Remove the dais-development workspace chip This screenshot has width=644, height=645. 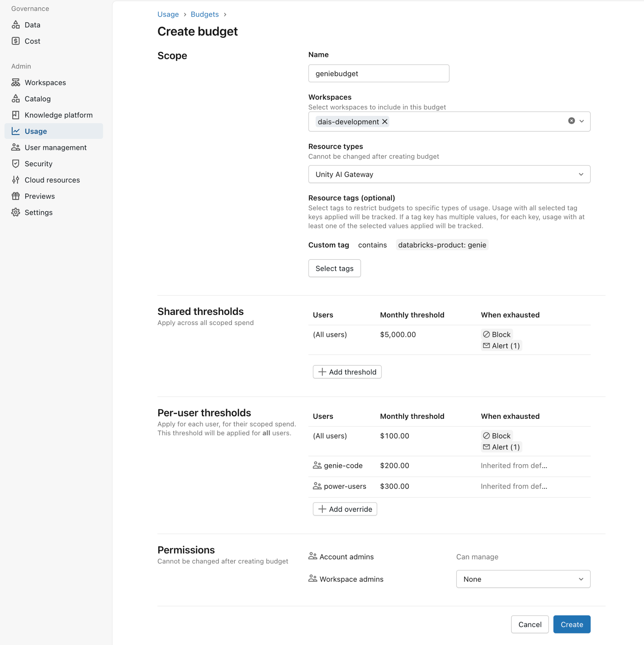coord(385,122)
